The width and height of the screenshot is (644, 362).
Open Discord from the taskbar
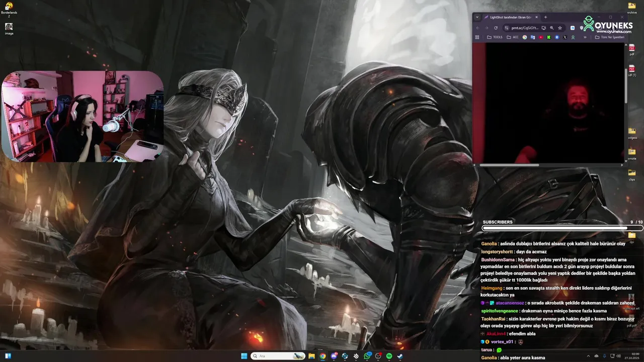coord(334,356)
